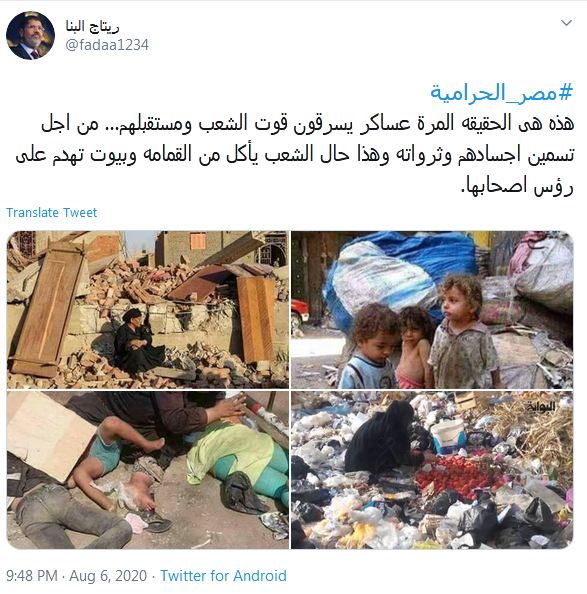Viewport: 587px width, 594px height.
Task: Open the photo of woman in garbage heap
Action: 432,470
